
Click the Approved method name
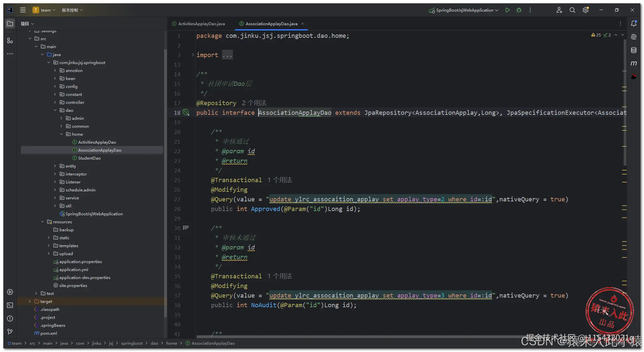click(265, 209)
